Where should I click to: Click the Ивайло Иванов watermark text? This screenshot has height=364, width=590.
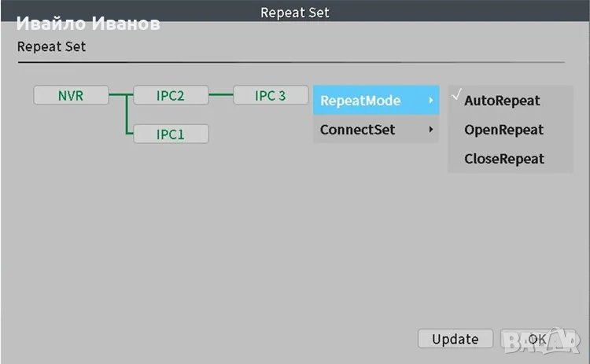point(88,24)
